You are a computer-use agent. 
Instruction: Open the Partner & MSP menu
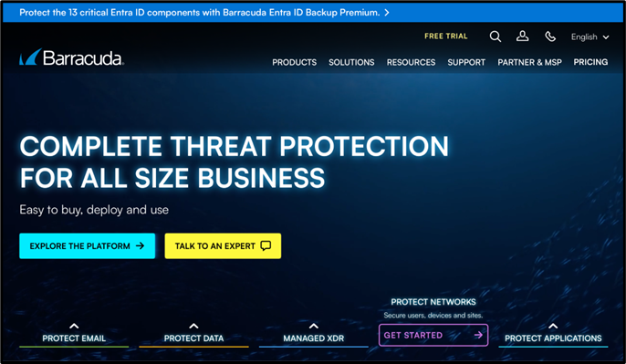tap(529, 62)
